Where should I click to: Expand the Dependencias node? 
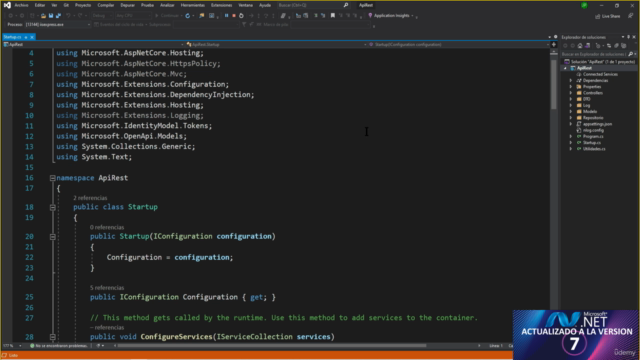point(571,80)
